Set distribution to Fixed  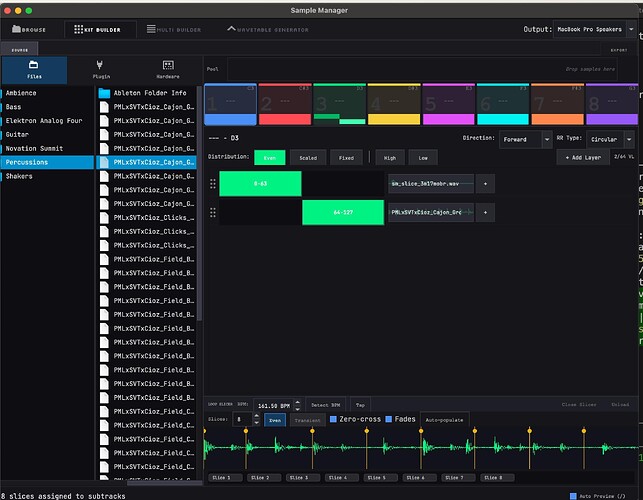(346, 158)
